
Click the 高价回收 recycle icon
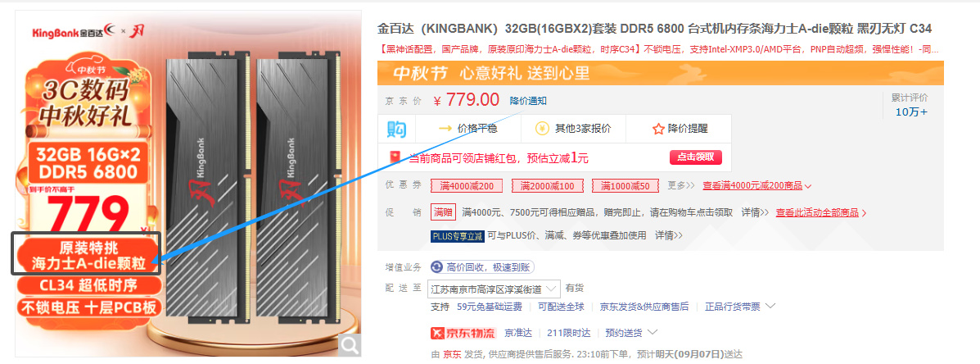[437, 268]
